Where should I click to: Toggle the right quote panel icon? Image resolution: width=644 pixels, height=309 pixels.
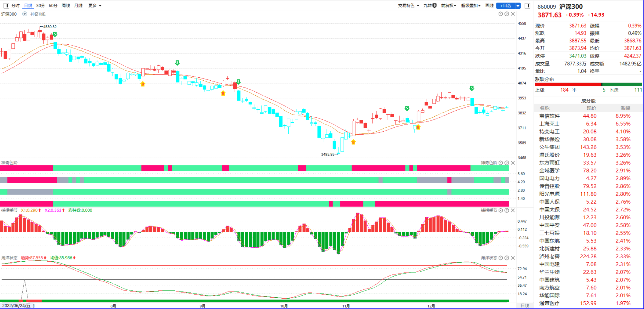(527, 5)
